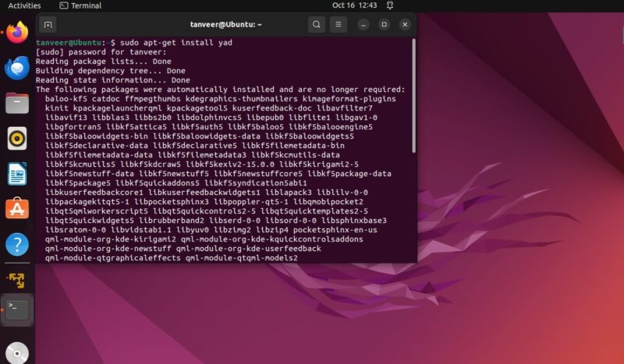Viewport: 624px width, 364px height.
Task: Select the Terminal icon in the dock
Action: [17, 310]
